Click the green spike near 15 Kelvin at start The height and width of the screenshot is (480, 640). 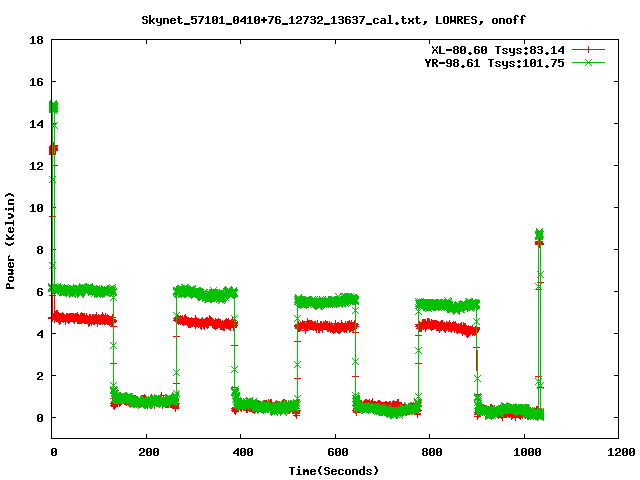53,107
